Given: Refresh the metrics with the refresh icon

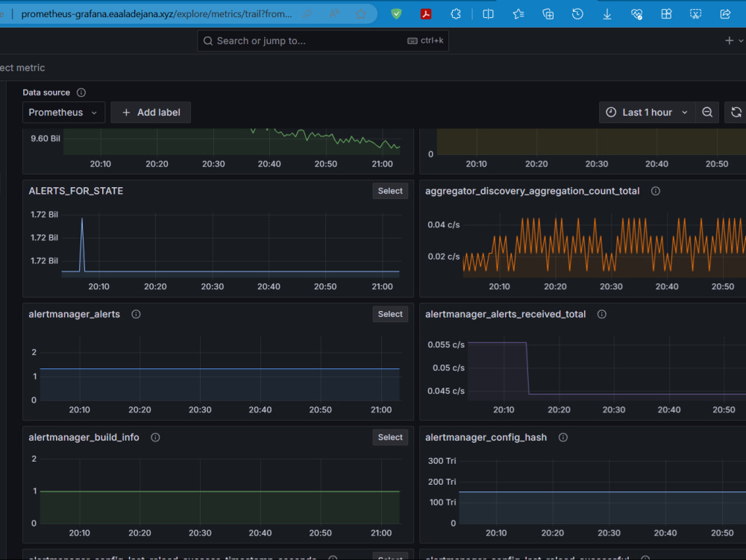Looking at the screenshot, I should pos(736,112).
